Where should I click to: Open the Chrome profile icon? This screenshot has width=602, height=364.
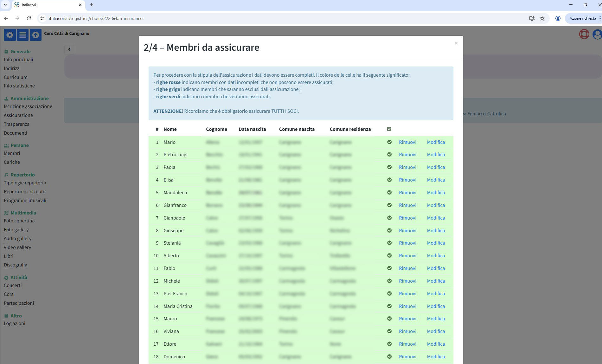pyautogui.click(x=558, y=18)
